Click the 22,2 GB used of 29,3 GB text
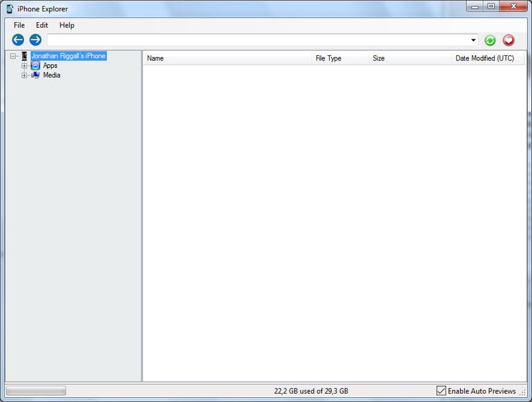This screenshot has width=532, height=402. [x=311, y=391]
